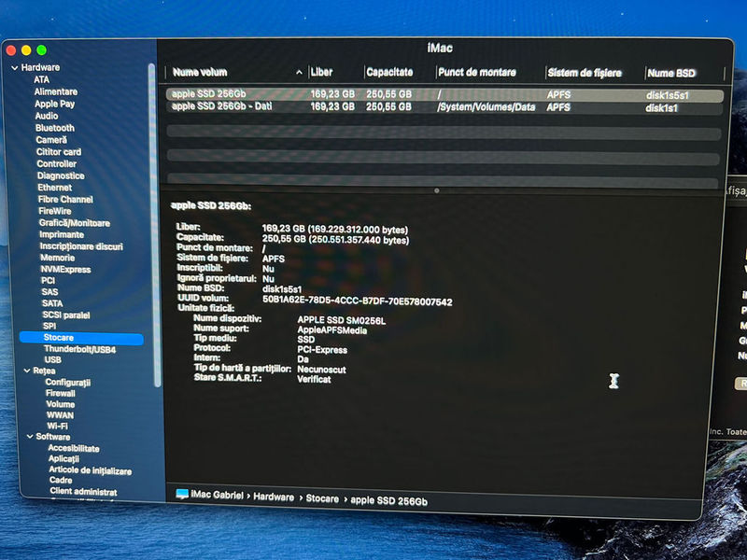The width and height of the screenshot is (747, 560).
Task: Select FireWire in the sidebar
Action: click(x=55, y=211)
